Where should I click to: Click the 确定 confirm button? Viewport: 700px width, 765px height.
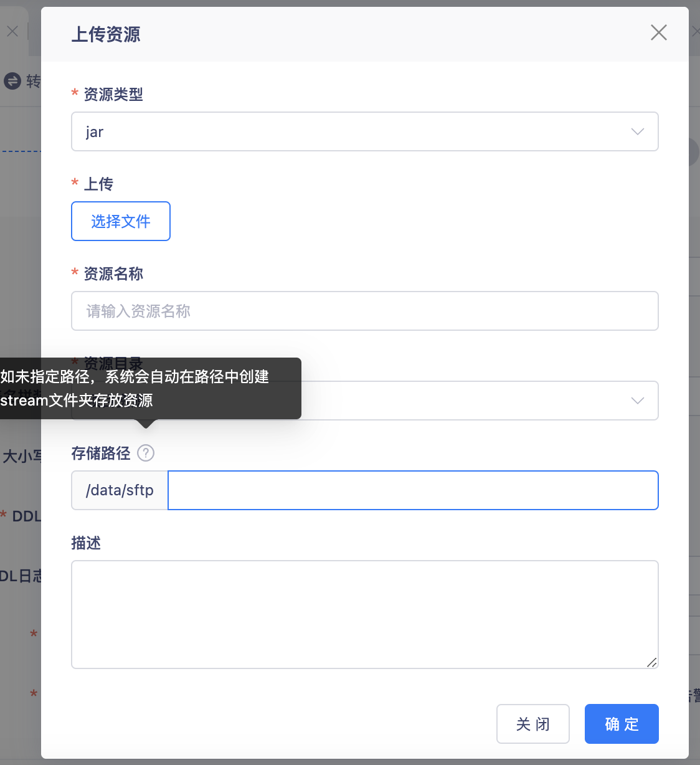(622, 724)
